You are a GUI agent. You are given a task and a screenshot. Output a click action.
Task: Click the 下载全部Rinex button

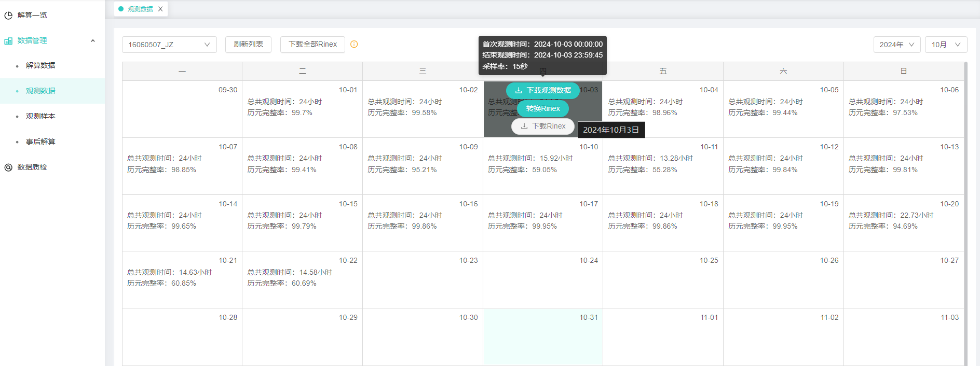pyautogui.click(x=312, y=45)
